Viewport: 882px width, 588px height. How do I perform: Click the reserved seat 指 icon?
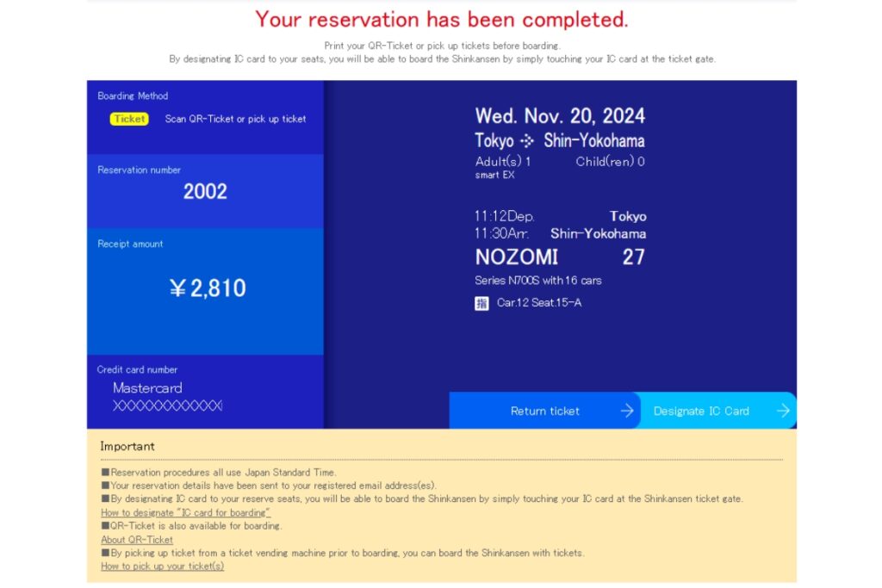[x=483, y=303]
